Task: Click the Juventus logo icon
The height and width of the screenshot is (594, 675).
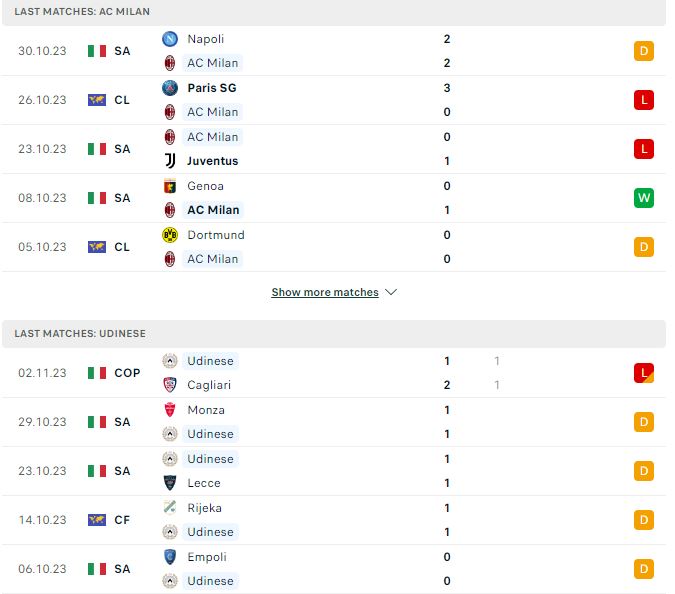Action: click(170, 161)
